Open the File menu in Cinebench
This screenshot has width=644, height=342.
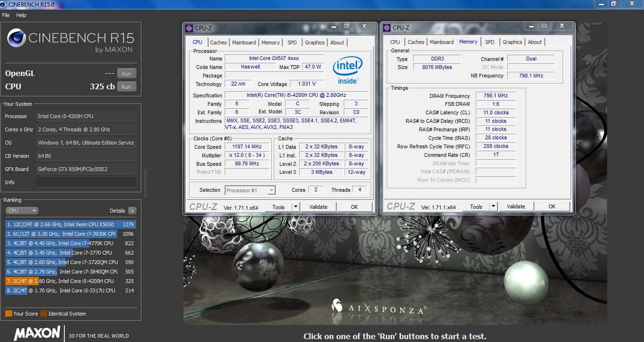point(6,15)
